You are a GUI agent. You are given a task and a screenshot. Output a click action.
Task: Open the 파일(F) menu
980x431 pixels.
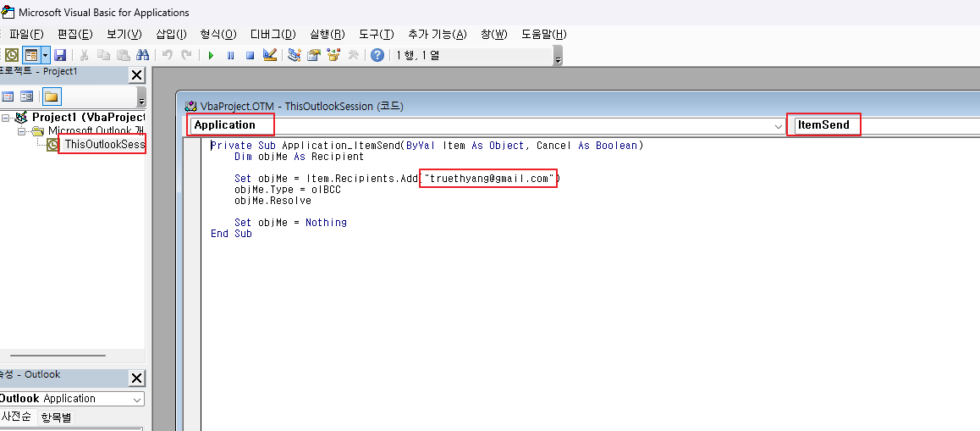click(x=26, y=34)
